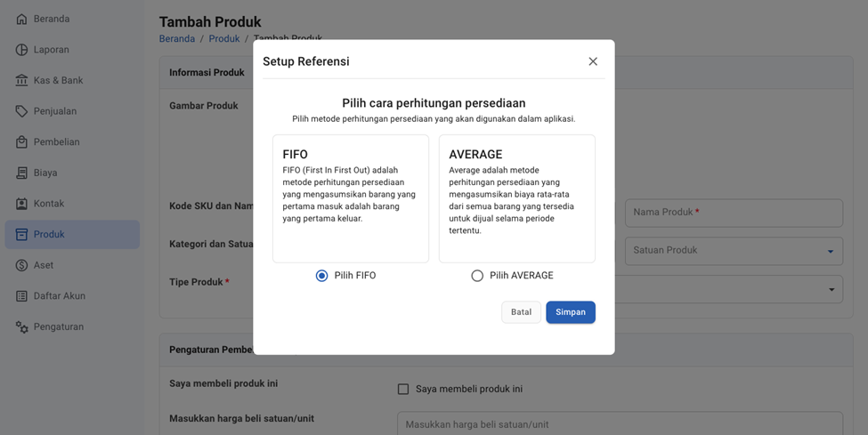Click the Aset dollar coin icon

tap(21, 265)
